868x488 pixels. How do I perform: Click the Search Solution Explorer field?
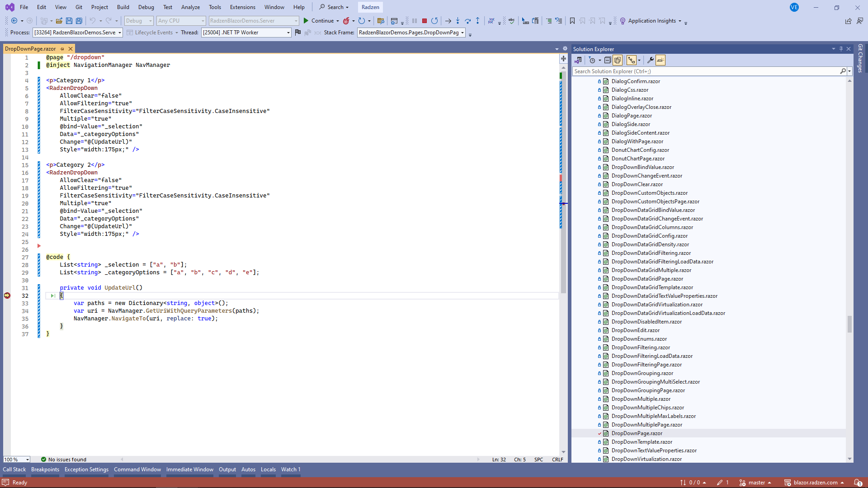tap(705, 71)
